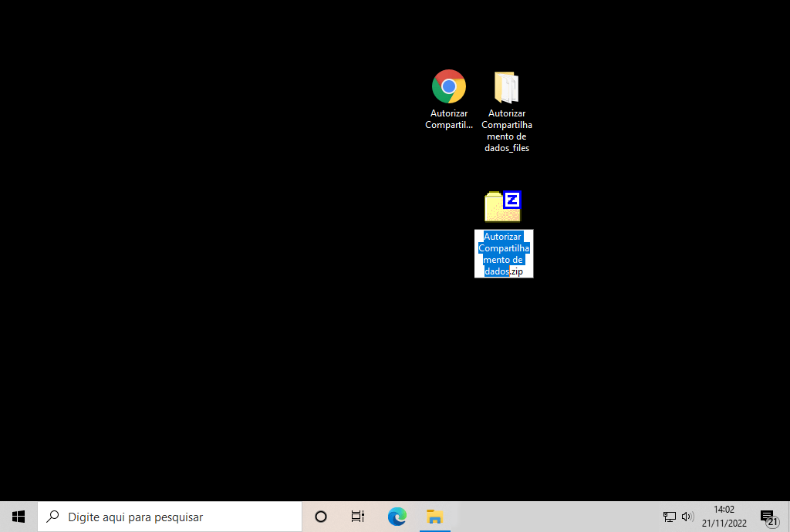Open the clock showing 14:02 21/11/2022

[x=724, y=517]
